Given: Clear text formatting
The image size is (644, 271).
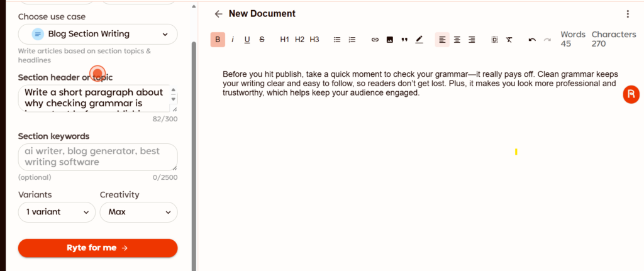Looking at the screenshot, I should (509, 40).
